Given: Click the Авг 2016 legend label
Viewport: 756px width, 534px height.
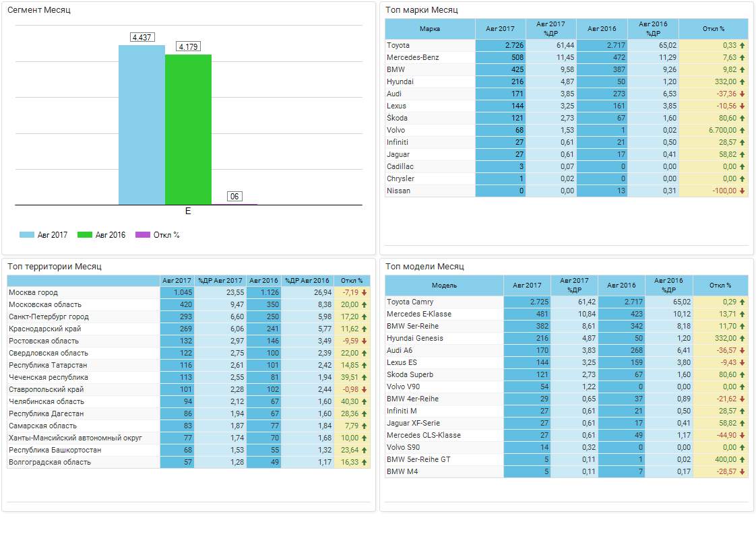Looking at the screenshot, I should tap(111, 235).
